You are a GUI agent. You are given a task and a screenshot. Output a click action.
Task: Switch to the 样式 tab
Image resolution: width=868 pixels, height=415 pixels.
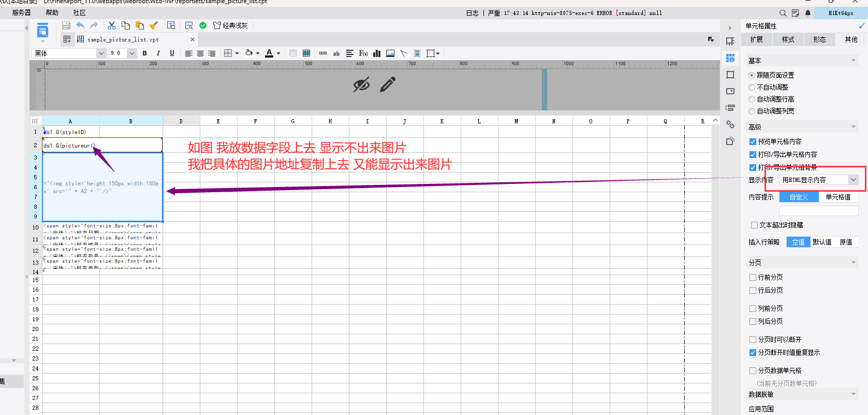(788, 39)
